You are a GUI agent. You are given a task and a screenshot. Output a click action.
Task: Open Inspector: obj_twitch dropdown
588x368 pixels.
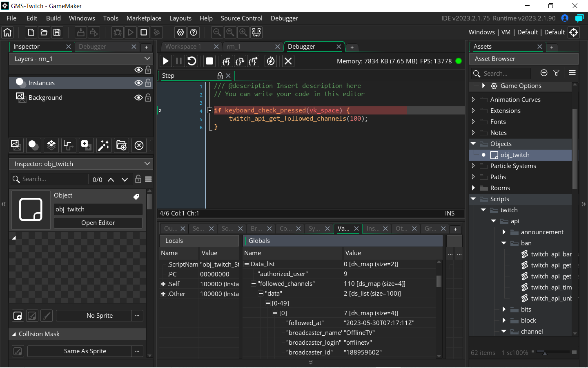click(x=81, y=164)
